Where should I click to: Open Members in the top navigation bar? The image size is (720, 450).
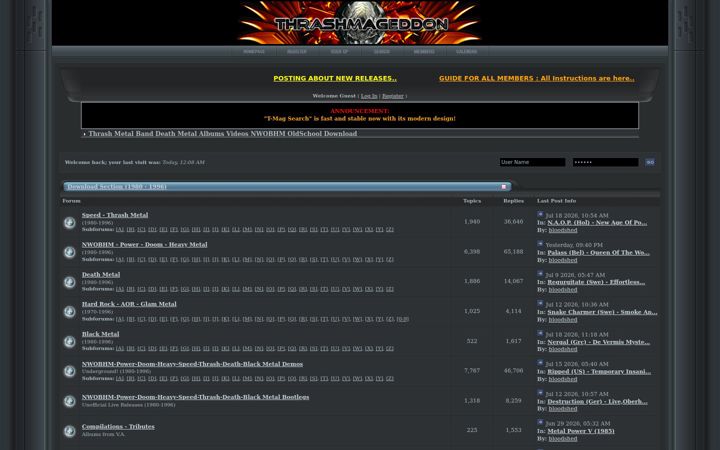pos(424,51)
